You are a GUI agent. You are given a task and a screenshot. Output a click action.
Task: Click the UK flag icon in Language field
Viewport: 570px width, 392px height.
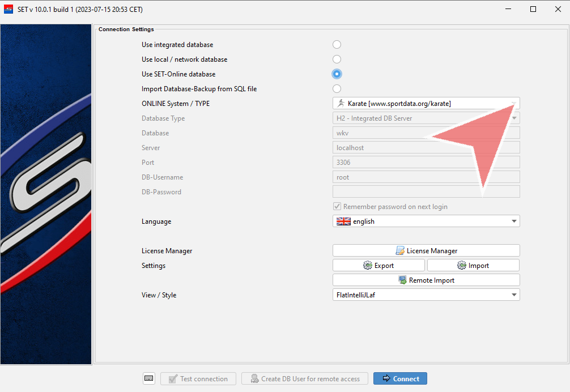(x=343, y=221)
